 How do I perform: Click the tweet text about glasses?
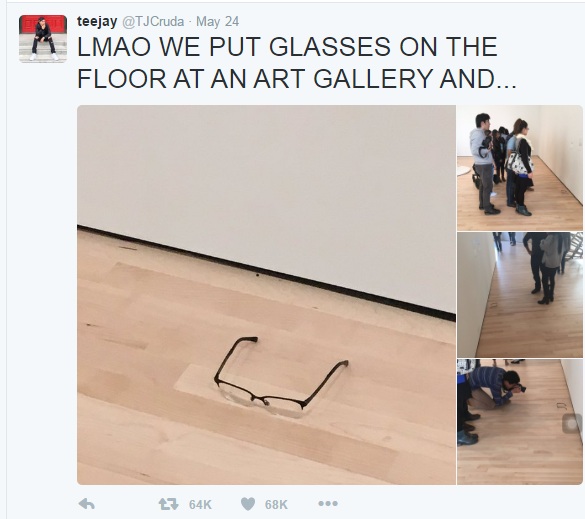297,63
